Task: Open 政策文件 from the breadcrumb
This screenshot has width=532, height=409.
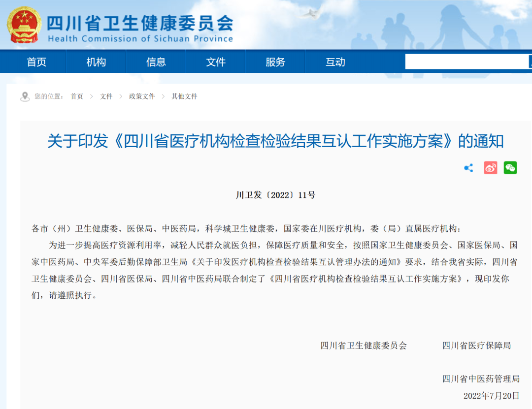Action: pos(141,96)
